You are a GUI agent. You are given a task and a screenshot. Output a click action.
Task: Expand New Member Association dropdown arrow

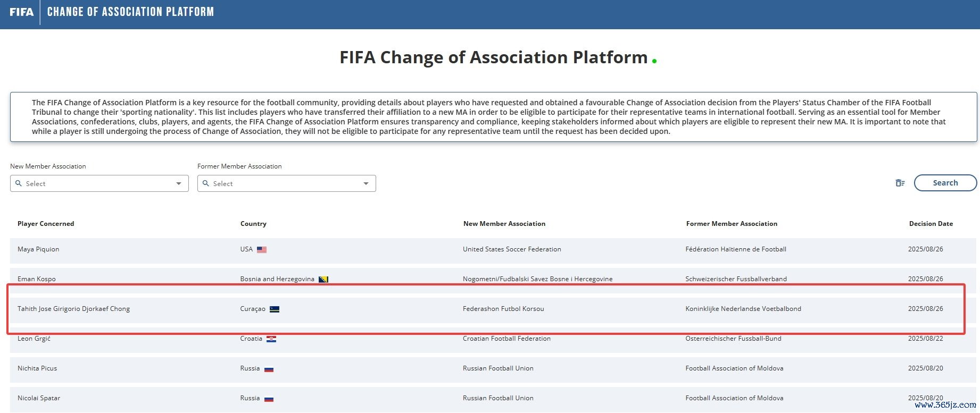(179, 183)
